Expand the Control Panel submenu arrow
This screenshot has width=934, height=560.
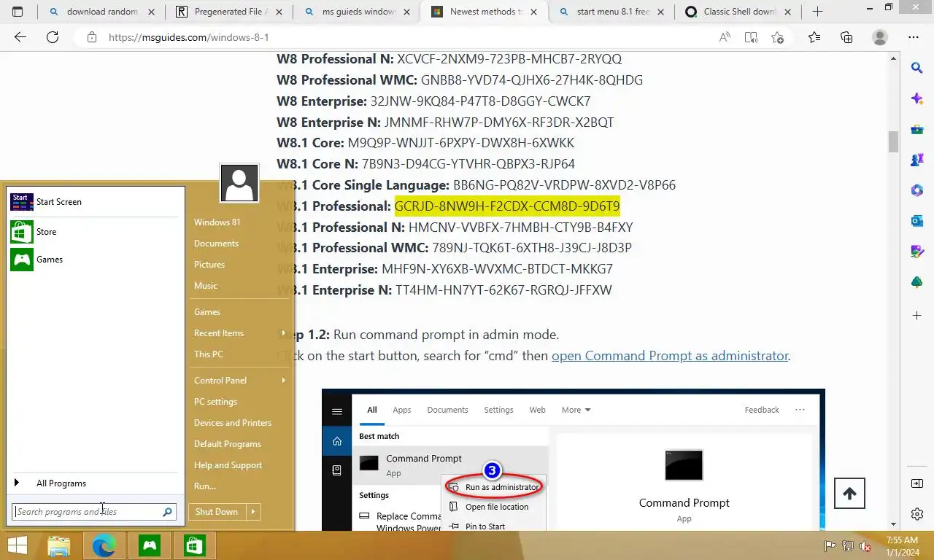[x=283, y=381]
